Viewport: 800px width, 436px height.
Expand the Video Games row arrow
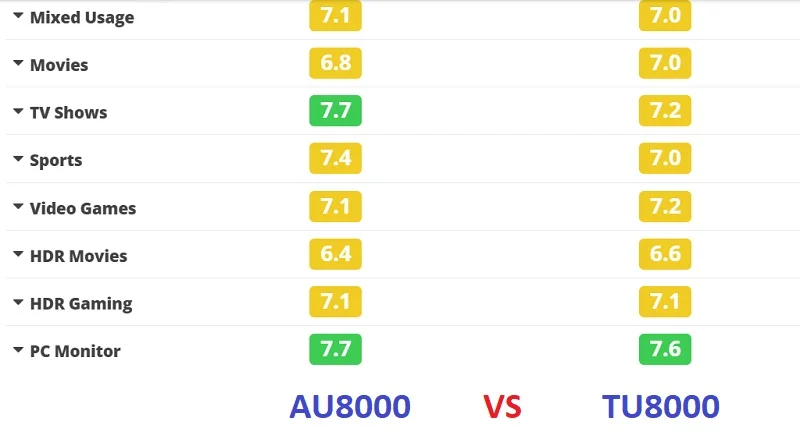18,207
